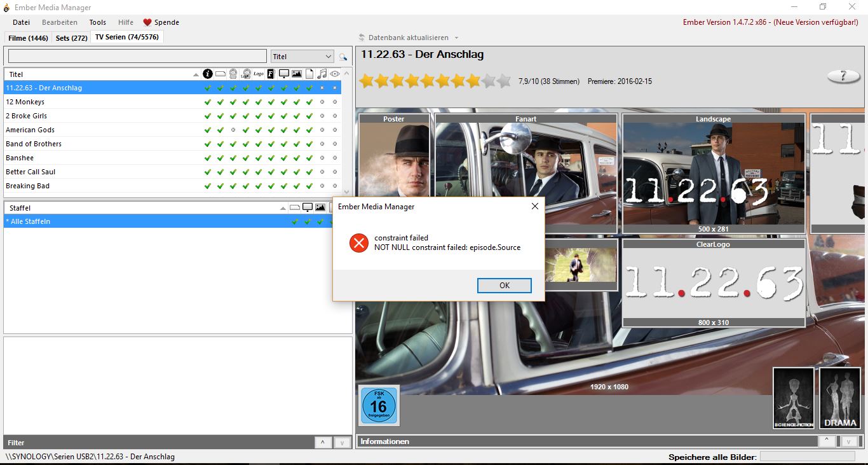
Task: Sort by the NFO info column icon
Action: [x=208, y=74]
